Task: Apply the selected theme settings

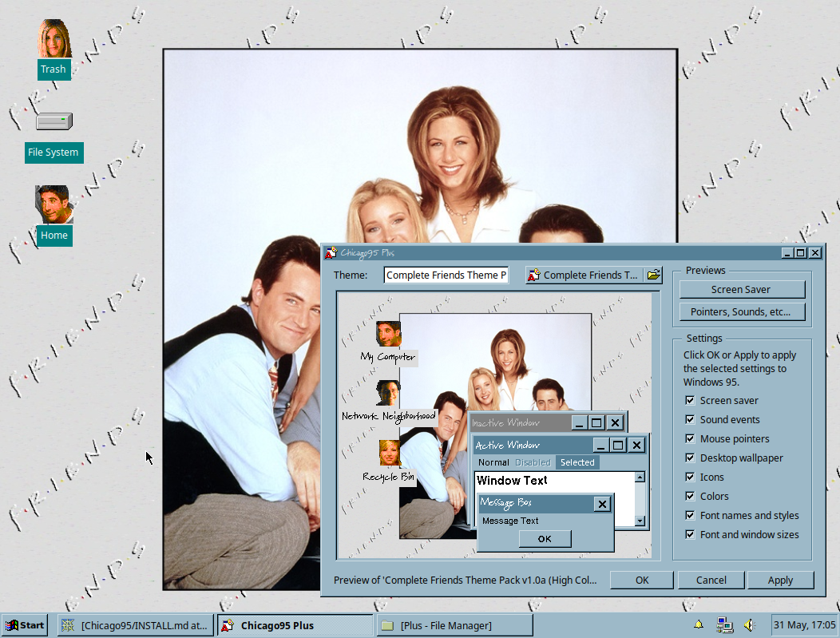Action: tap(780, 580)
